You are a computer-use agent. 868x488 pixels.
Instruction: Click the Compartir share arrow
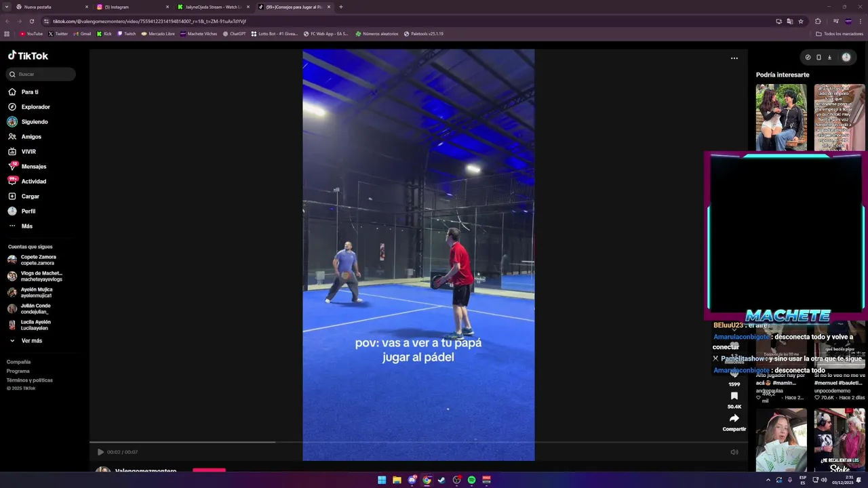[734, 419]
